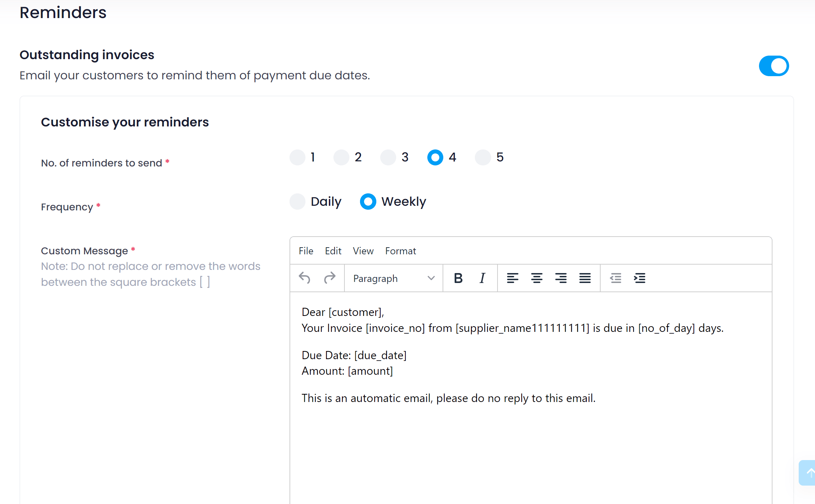Click the Redo icon in the editor
This screenshot has width=815, height=504.
330,278
